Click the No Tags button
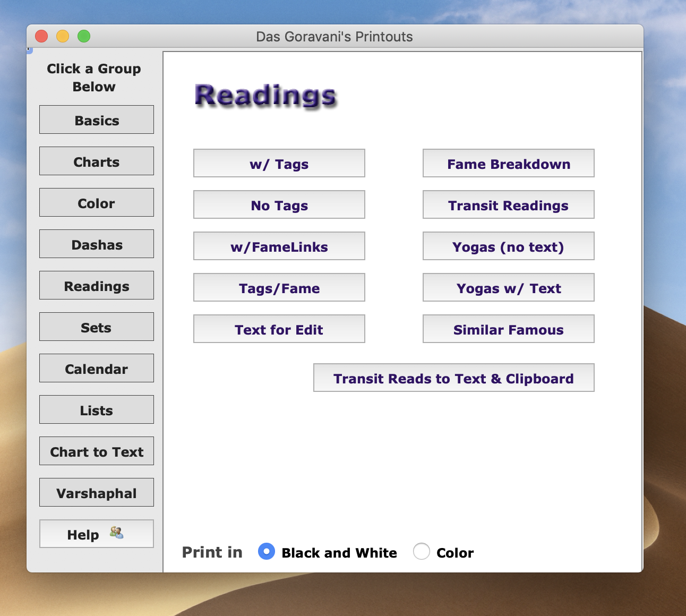The width and height of the screenshot is (686, 616). [279, 205]
